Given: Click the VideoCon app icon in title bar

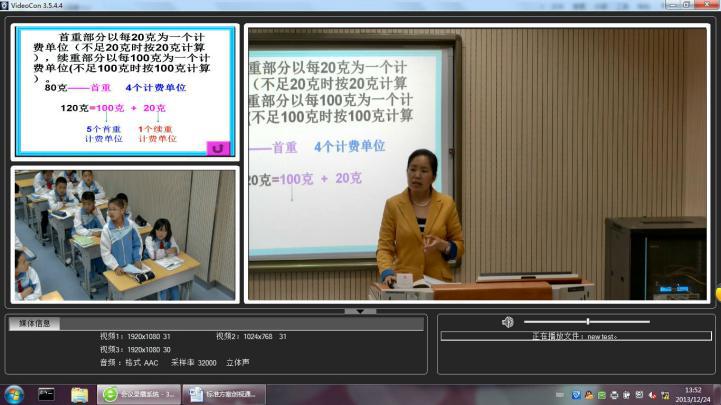Looking at the screenshot, I should (x=6, y=5).
